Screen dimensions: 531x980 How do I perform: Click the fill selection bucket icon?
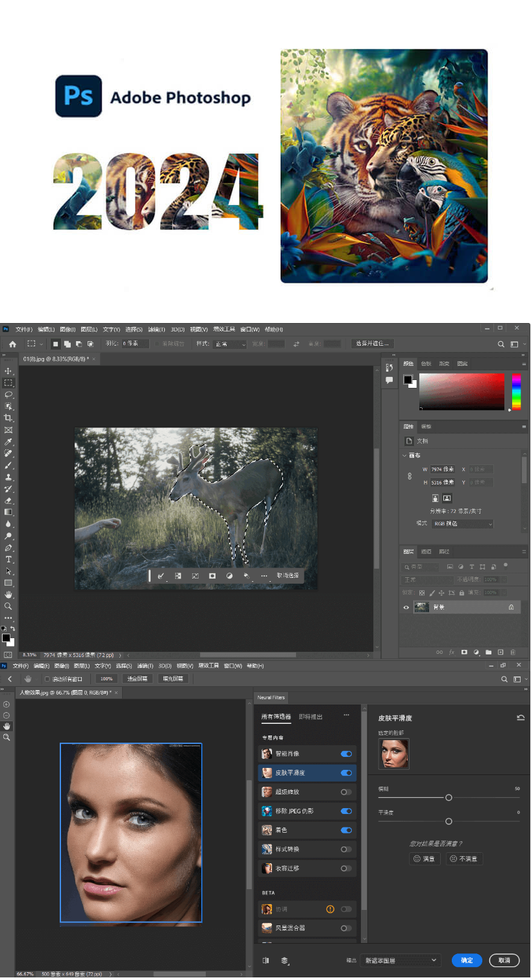pyautogui.click(x=246, y=575)
